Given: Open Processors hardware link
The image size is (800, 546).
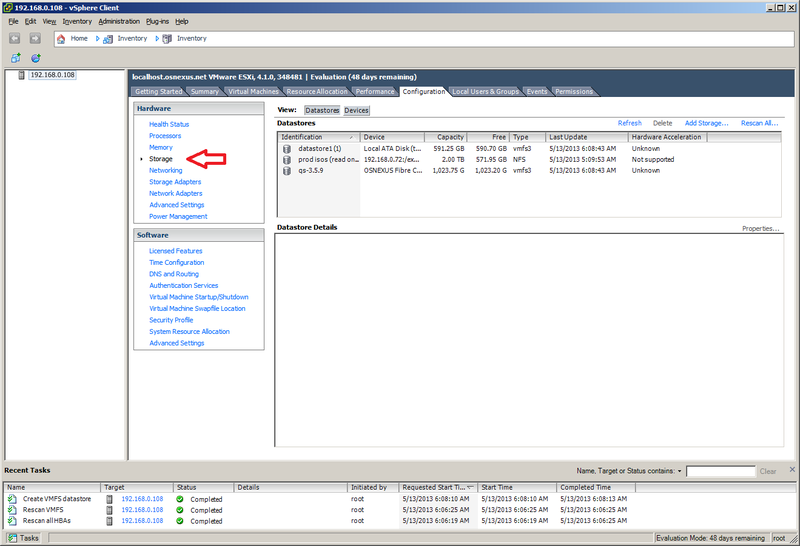Looking at the screenshot, I should point(165,136).
